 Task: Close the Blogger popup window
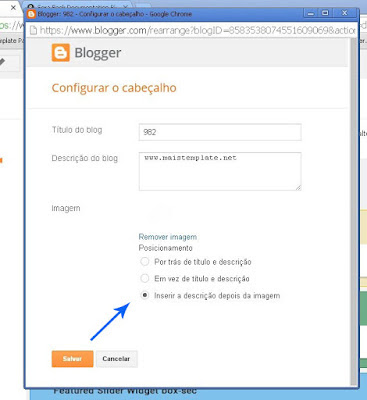345,13
